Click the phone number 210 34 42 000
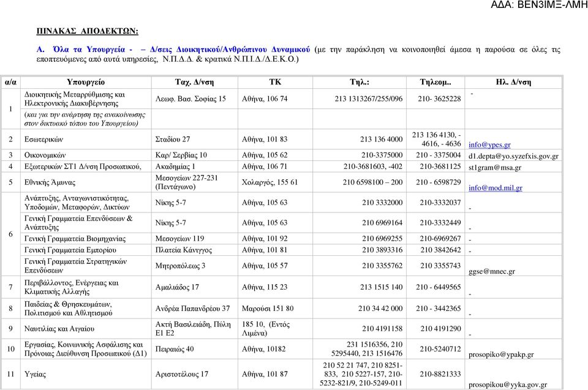Screen dimensions: 588x390 pos(380,309)
